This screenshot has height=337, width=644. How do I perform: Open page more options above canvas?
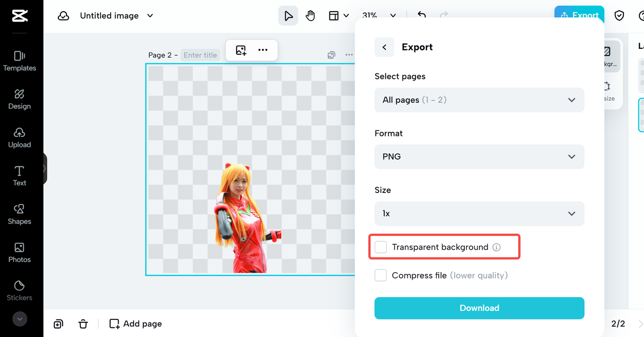click(349, 55)
